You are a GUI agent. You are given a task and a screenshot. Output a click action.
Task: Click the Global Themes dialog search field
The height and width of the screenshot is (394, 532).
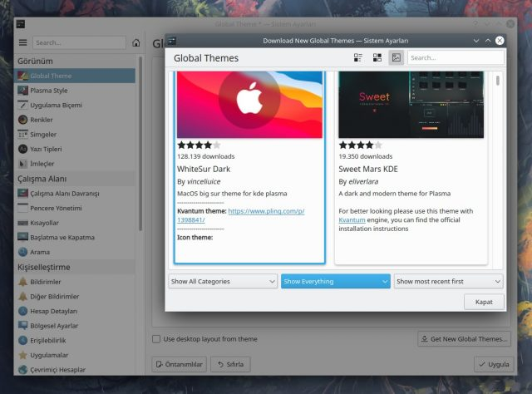[x=456, y=57]
